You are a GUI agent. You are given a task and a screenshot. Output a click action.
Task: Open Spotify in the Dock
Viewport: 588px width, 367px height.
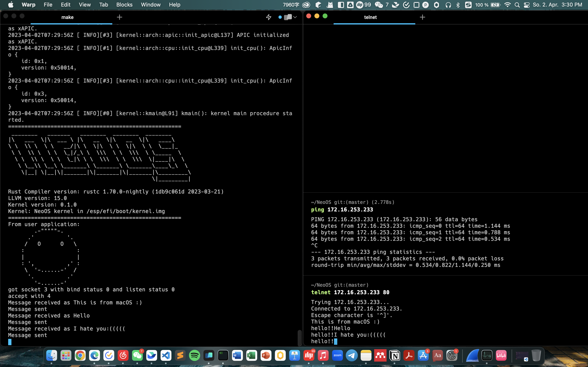pos(194,356)
